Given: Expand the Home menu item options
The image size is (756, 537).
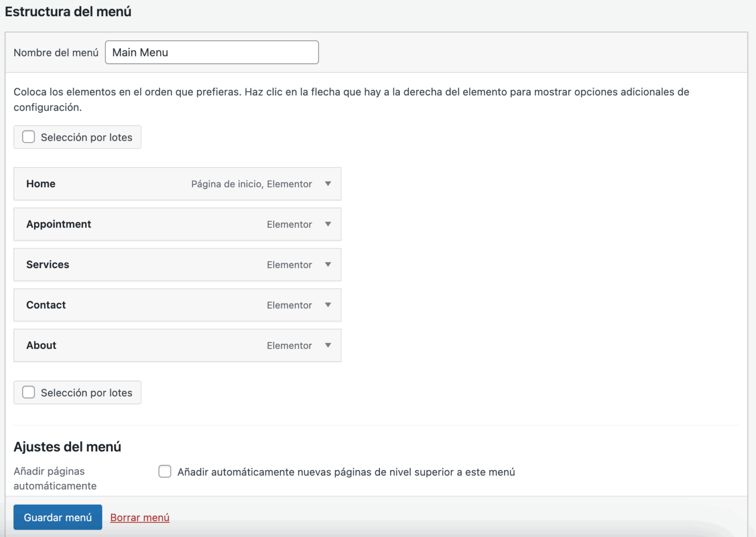Looking at the screenshot, I should coord(328,183).
